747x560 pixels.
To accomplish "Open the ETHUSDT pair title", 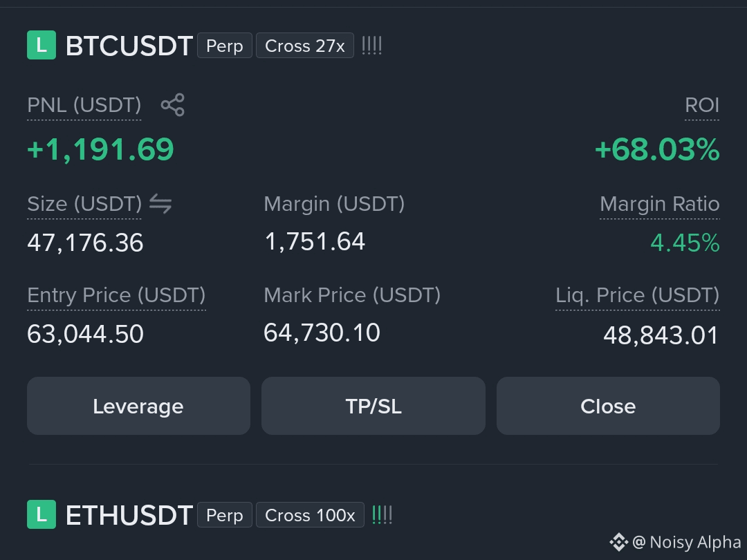I will pos(129,515).
